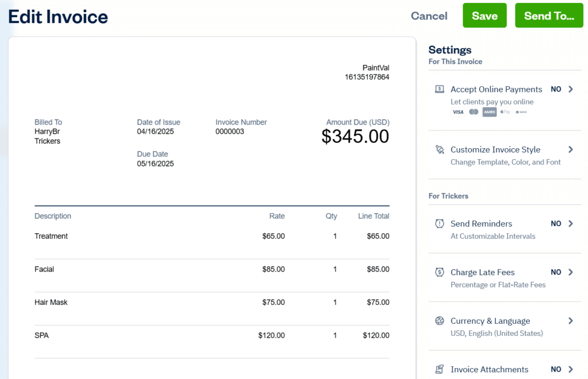588x379 pixels.
Task: Click the Bank transfer payment icon
Action: pyautogui.click(x=520, y=112)
